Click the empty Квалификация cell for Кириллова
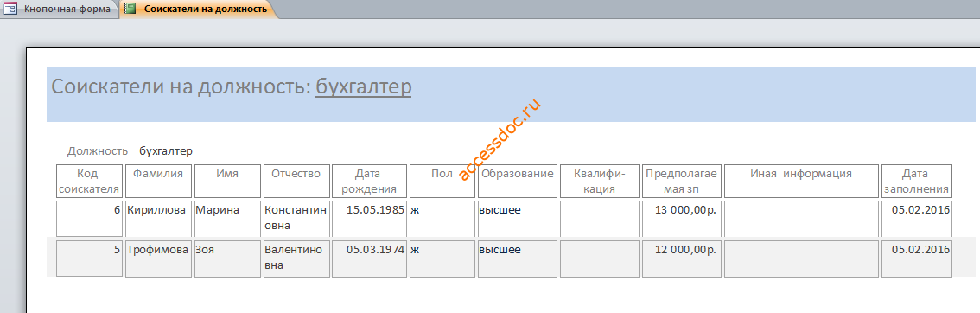The height and width of the screenshot is (313, 980). pos(600,218)
